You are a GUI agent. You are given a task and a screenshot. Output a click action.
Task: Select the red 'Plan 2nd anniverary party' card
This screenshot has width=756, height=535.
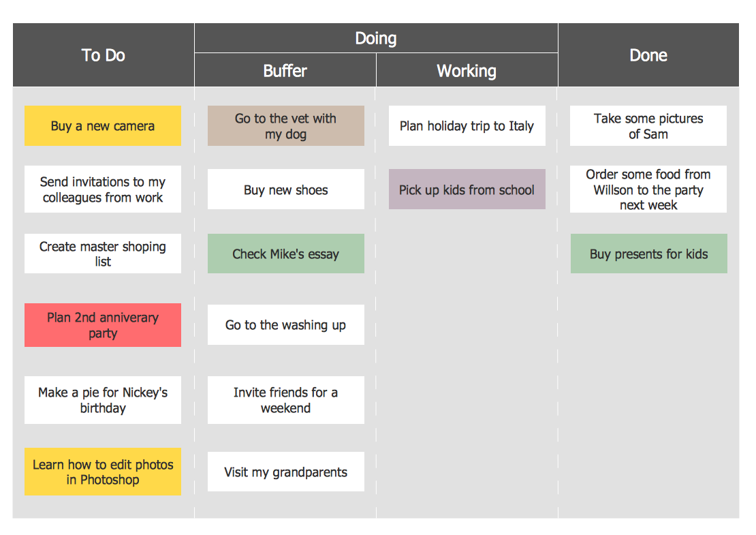coord(103,325)
